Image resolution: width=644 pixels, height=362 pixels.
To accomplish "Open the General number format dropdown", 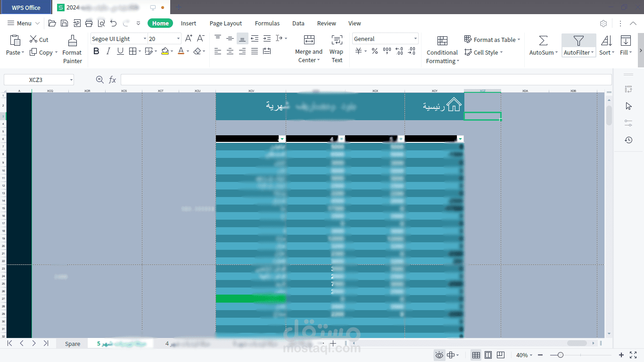I will tap(415, 39).
